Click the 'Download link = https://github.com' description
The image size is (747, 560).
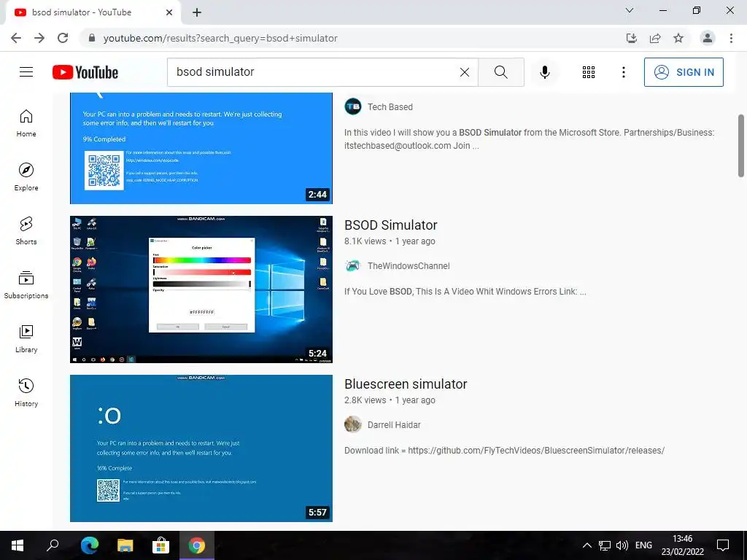[x=504, y=451]
